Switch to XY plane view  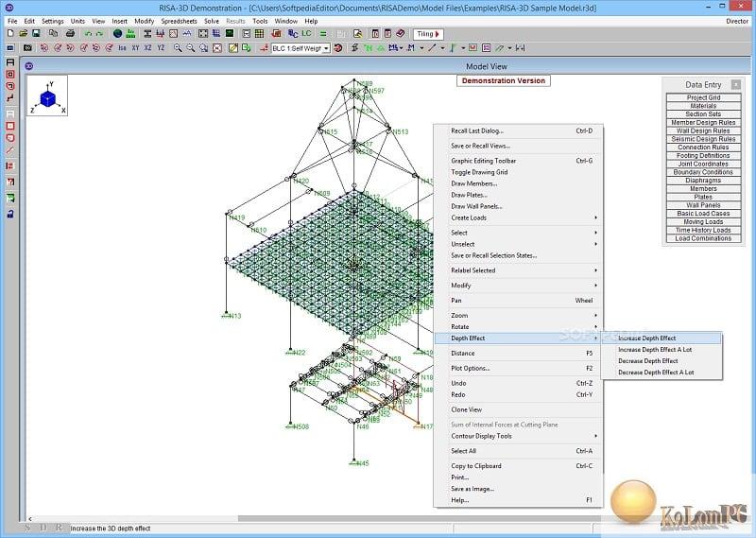135,48
